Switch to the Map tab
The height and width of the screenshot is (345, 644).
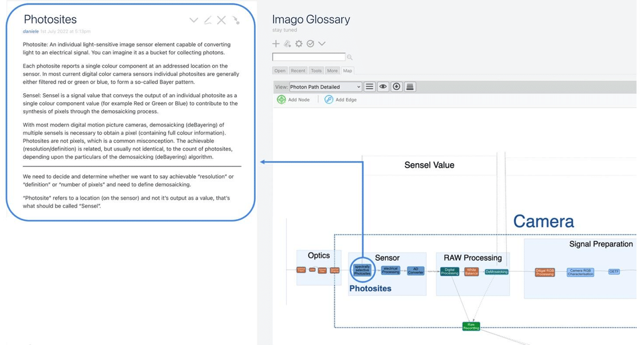tap(347, 70)
